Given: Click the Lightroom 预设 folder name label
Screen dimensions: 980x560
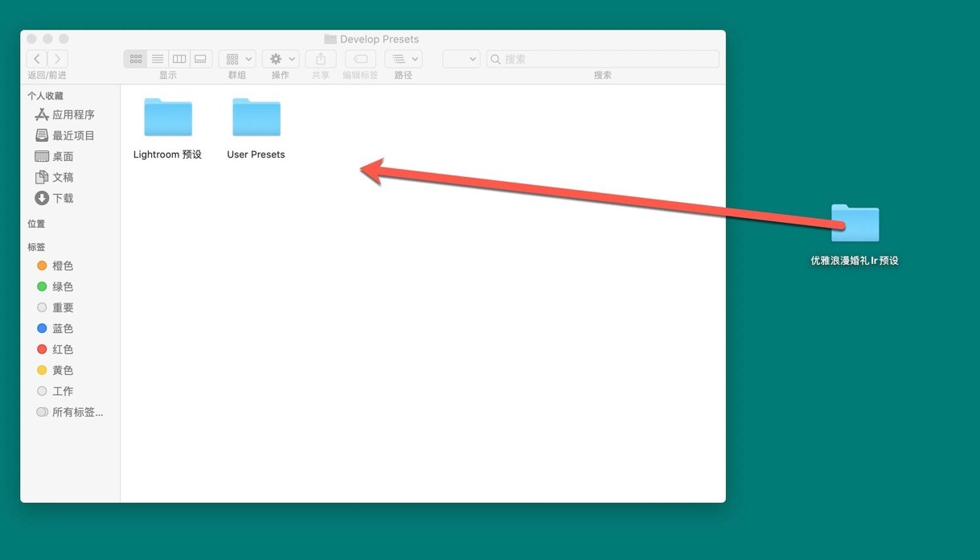Looking at the screenshot, I should tap(167, 154).
